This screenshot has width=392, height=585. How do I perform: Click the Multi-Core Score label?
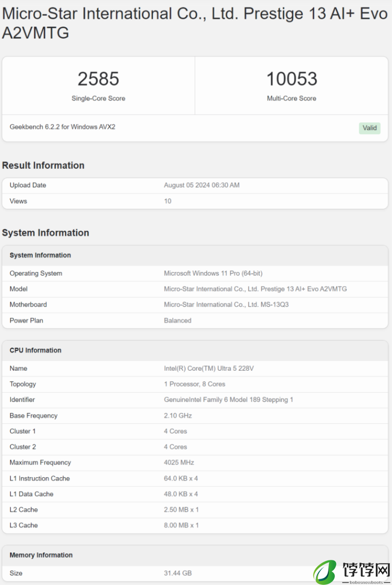point(292,98)
